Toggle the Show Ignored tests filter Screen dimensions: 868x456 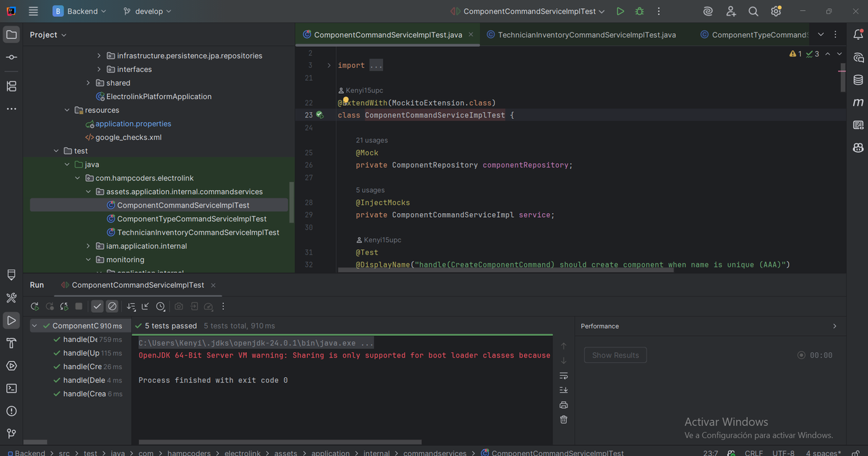[113, 307]
